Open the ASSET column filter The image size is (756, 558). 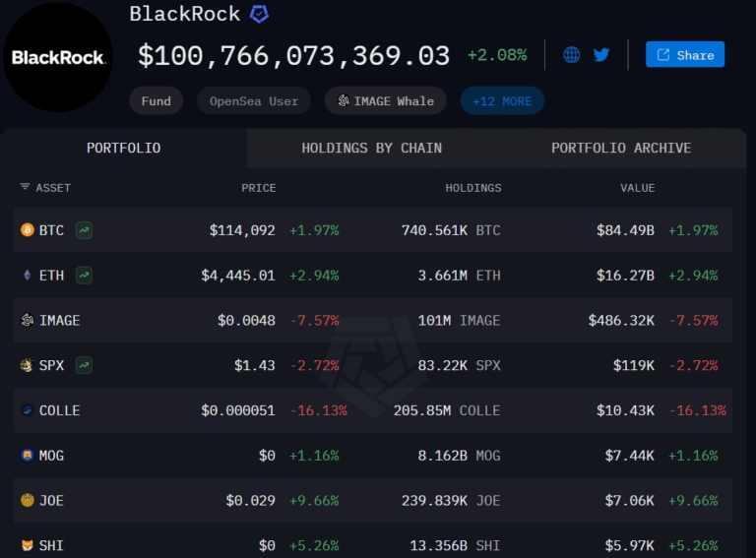click(45, 187)
